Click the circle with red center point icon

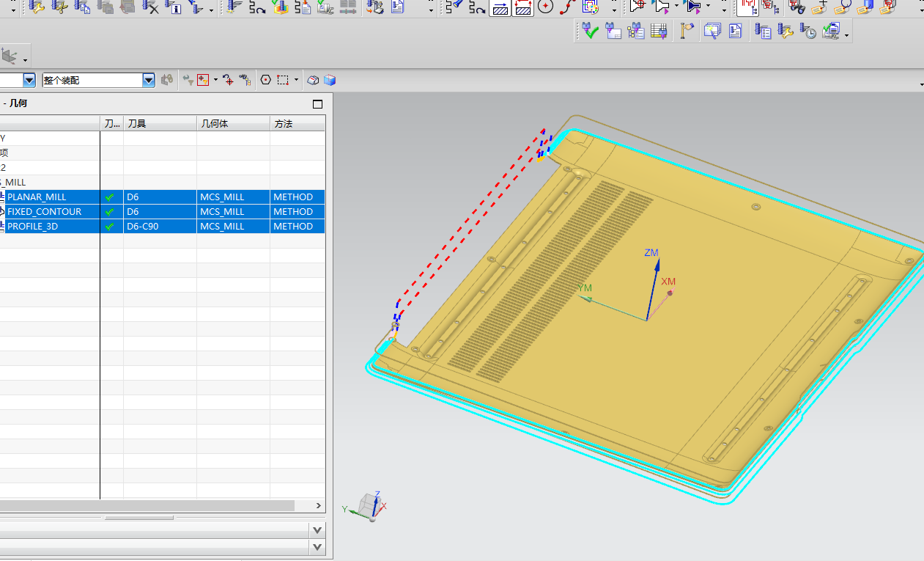[x=545, y=7]
